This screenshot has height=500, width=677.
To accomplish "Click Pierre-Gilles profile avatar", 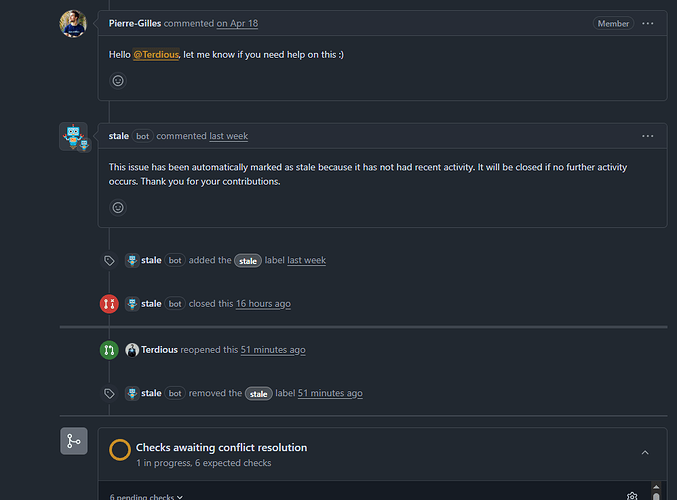I will 73,24.
